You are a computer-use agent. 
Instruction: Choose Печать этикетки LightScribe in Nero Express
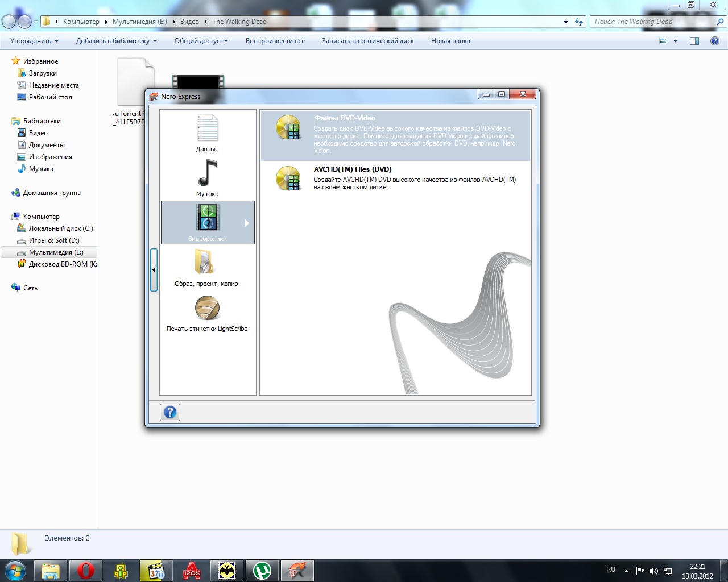pos(208,312)
